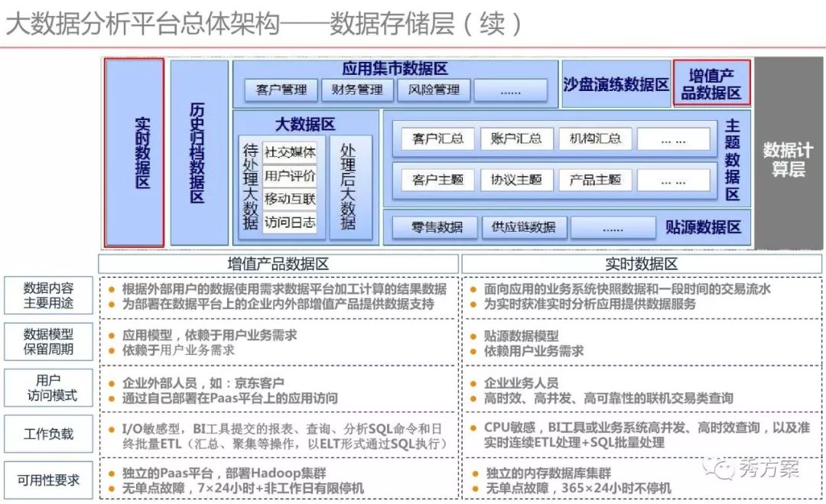Screen dimensions: 826x504
Task: Select the 账户汇总 box
Action: (516, 138)
